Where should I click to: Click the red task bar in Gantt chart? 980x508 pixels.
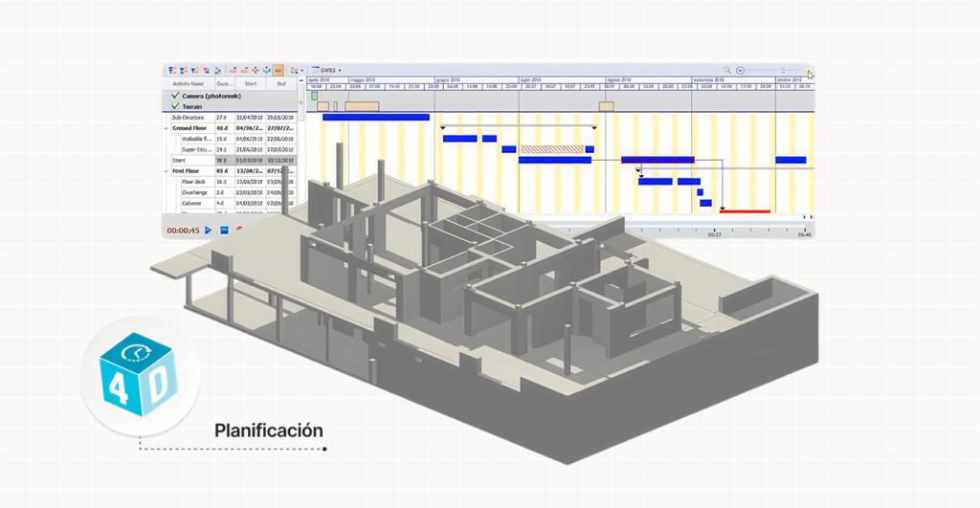click(746, 211)
